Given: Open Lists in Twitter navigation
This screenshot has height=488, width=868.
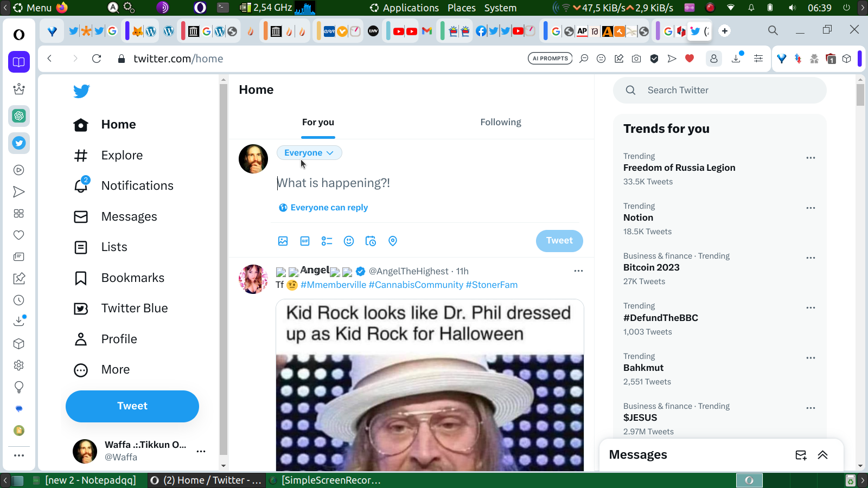Looking at the screenshot, I should [100, 247].
